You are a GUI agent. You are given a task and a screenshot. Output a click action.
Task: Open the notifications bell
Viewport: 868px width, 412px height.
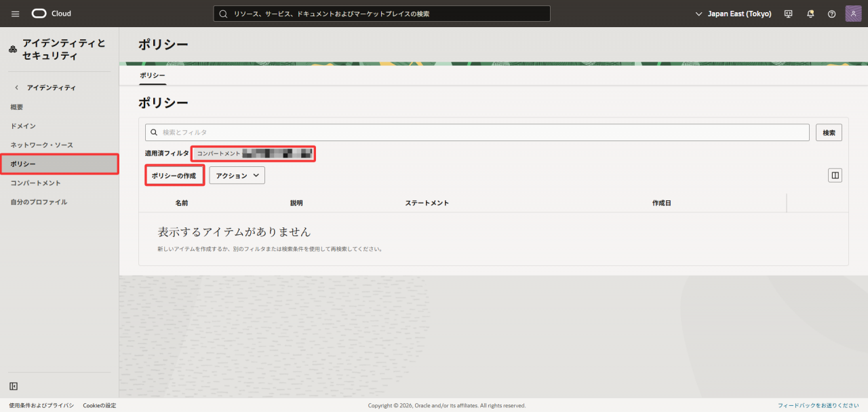[x=810, y=14]
